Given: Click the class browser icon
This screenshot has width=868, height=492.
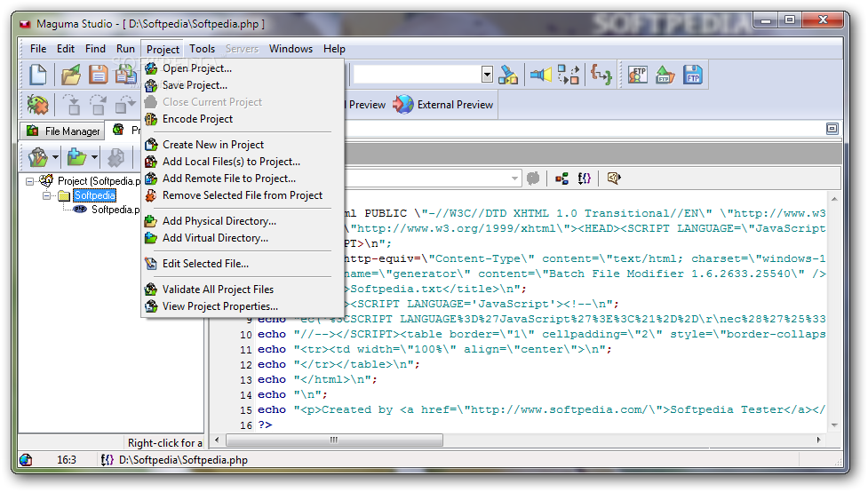Looking at the screenshot, I should [561, 179].
